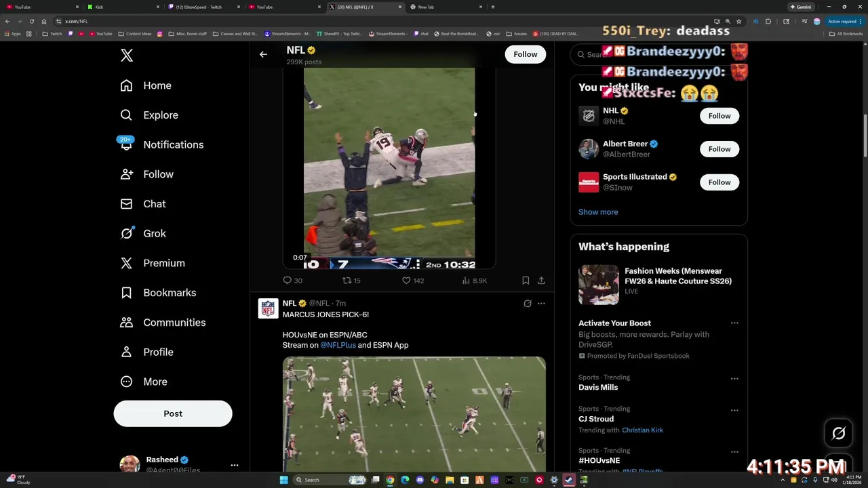Open the Twitch bookmark
The width and height of the screenshot is (868, 488).
52,33
